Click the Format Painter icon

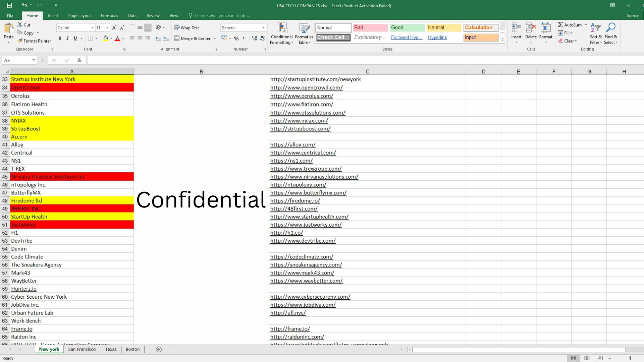[x=20, y=41]
